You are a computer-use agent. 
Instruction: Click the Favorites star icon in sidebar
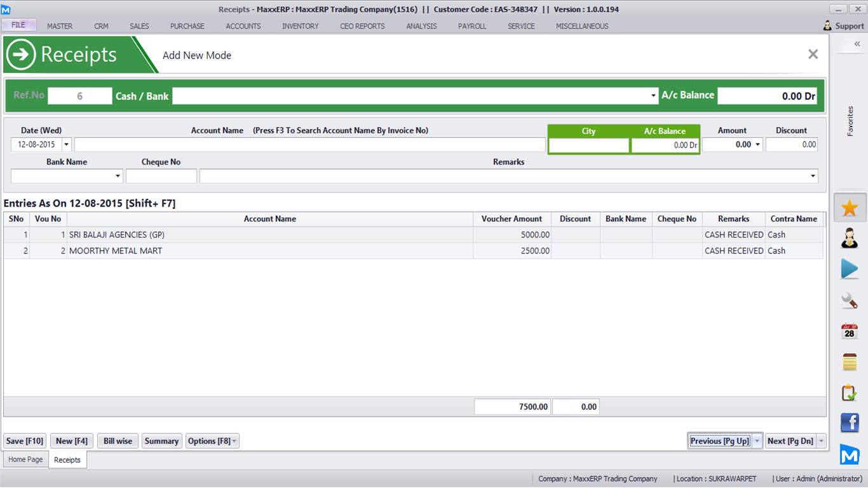[x=850, y=208]
